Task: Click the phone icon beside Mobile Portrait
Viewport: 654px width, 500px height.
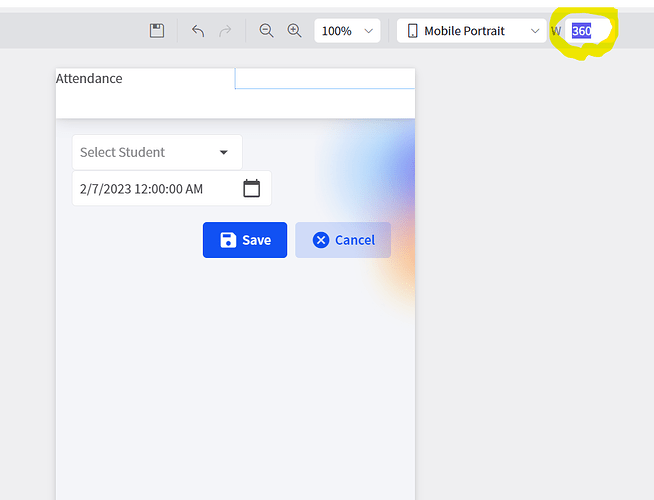Action: (x=412, y=31)
